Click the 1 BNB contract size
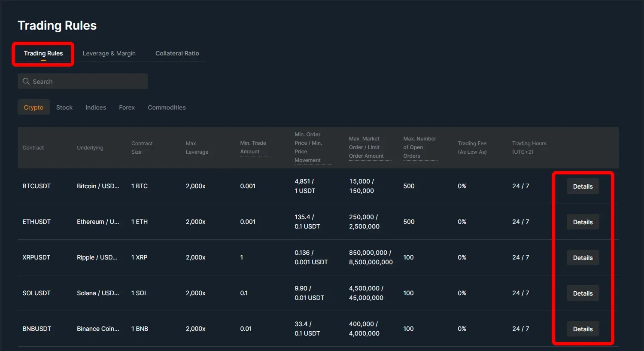Screen dimensions: 644x351 pos(140,329)
